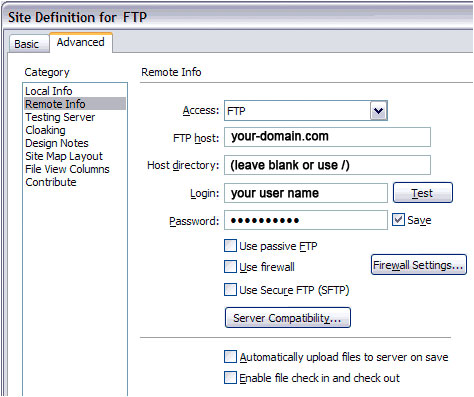Toggle the Use firewall checkbox
474x397 pixels.
click(230, 267)
